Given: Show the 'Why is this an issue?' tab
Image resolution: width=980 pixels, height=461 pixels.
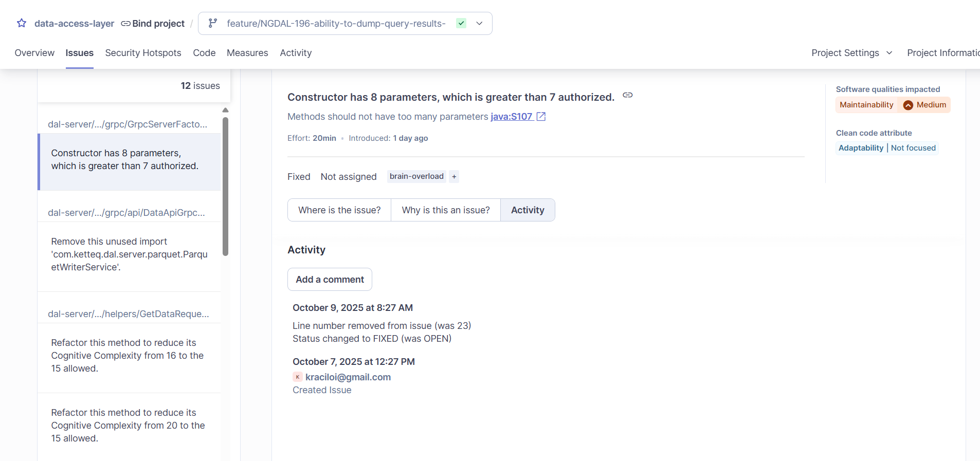Looking at the screenshot, I should (445, 210).
